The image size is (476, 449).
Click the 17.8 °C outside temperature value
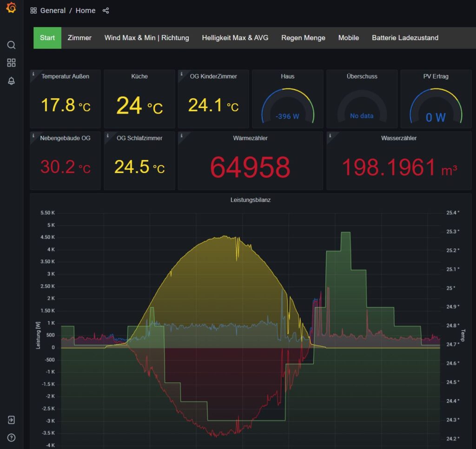66,106
